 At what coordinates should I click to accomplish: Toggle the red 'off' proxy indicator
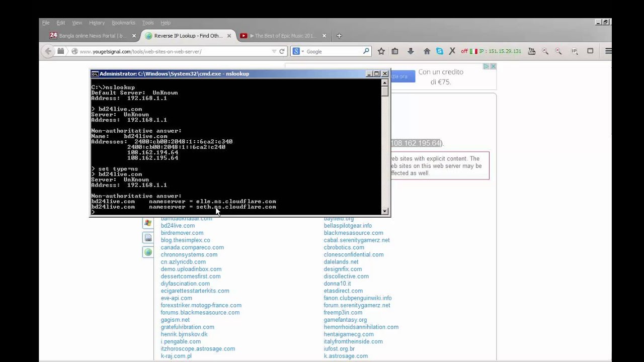pos(464,51)
